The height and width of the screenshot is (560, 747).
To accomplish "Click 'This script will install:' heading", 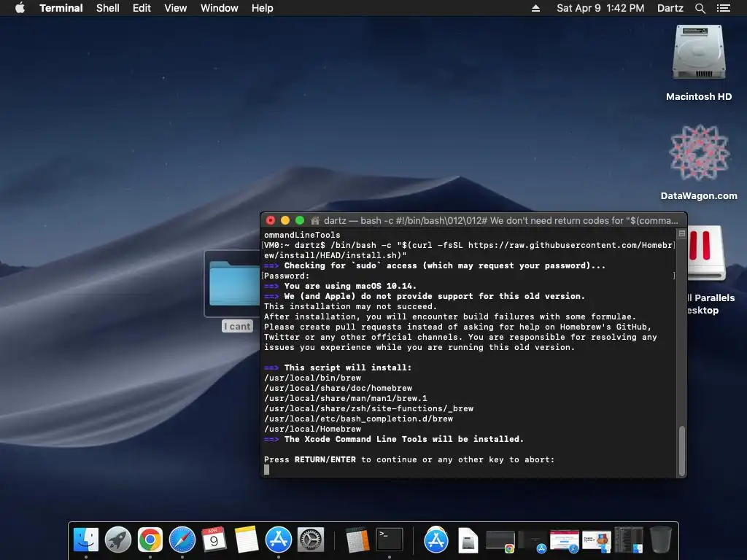I will click(x=348, y=367).
